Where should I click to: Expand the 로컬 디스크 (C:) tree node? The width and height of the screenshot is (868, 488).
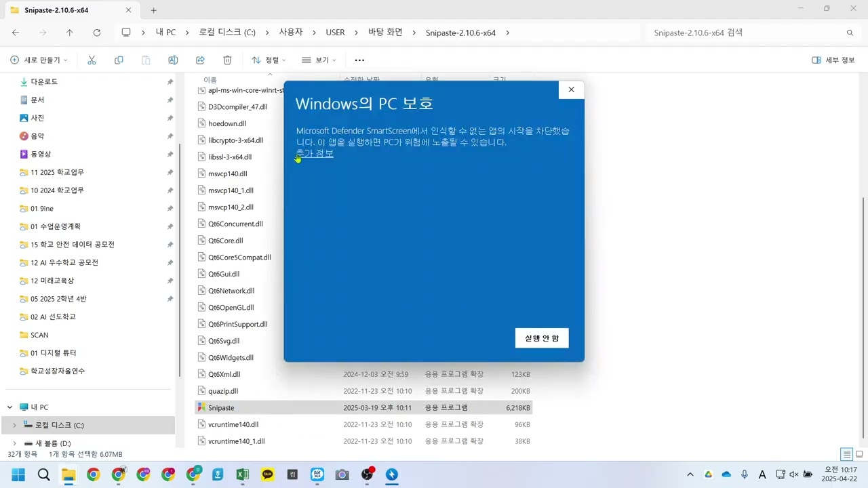coord(14,425)
